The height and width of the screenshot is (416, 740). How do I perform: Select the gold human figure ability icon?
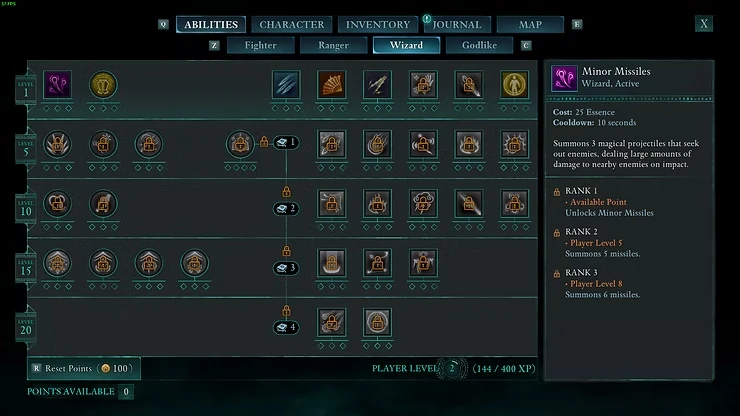pyautogui.click(x=514, y=85)
